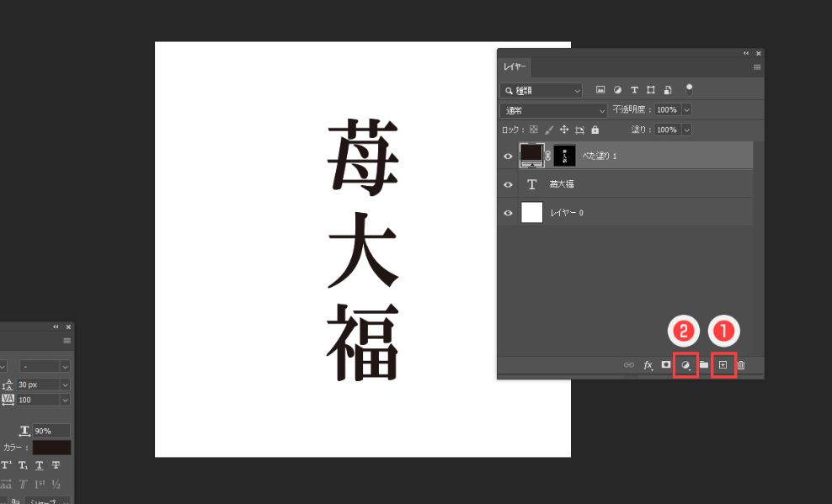
Task: Filter layers by smart objects icon
Action: point(668,90)
